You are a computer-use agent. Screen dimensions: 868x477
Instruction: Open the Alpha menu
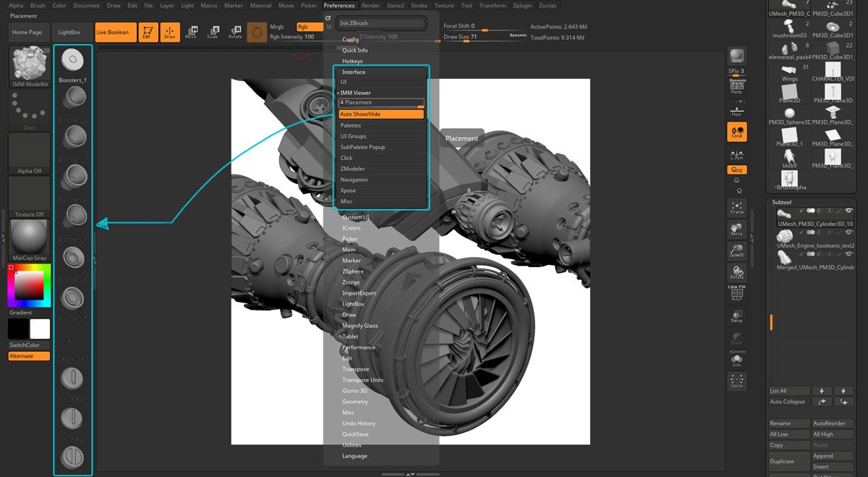[16, 5]
